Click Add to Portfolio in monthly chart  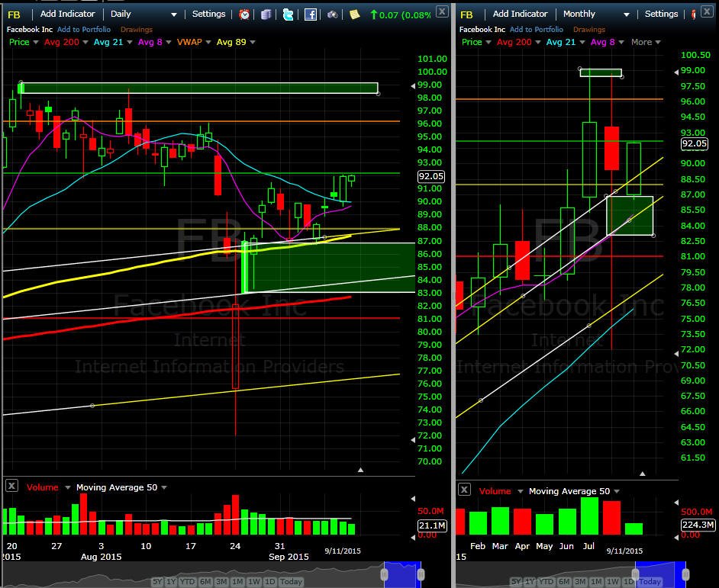click(x=537, y=29)
